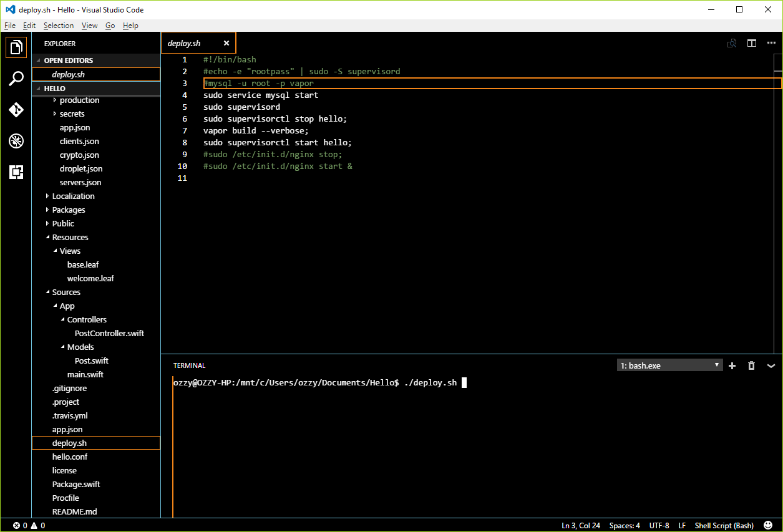783x532 pixels.
Task: Open droplet.json file
Action: pyautogui.click(x=81, y=168)
